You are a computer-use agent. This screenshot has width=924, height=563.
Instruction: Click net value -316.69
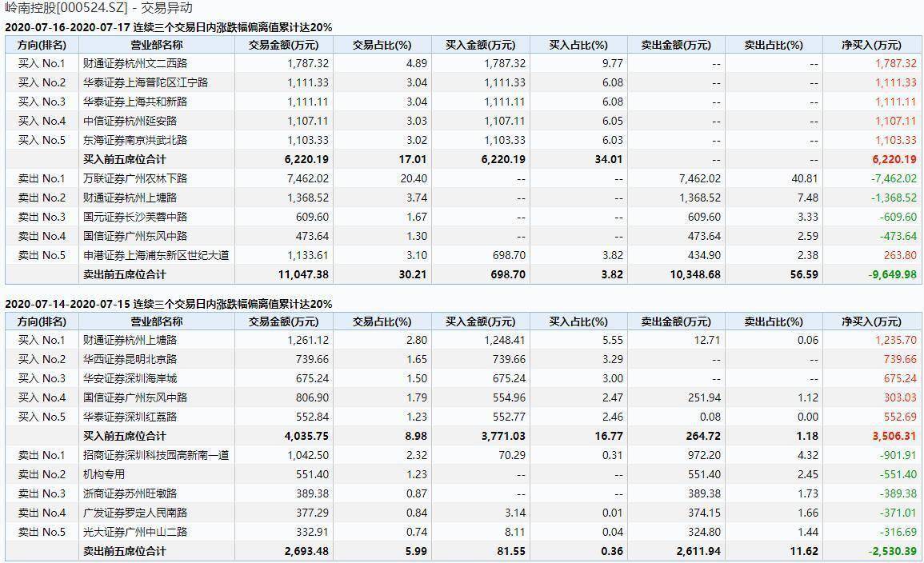pyautogui.click(x=898, y=532)
